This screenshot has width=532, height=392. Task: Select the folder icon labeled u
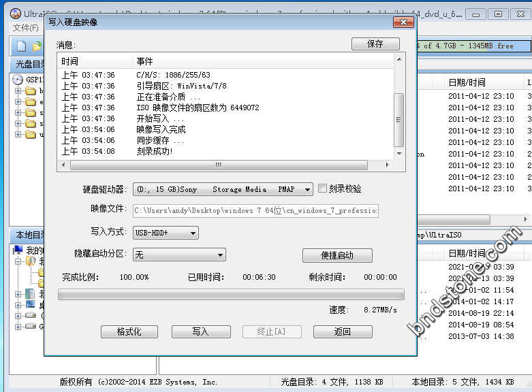31,134
